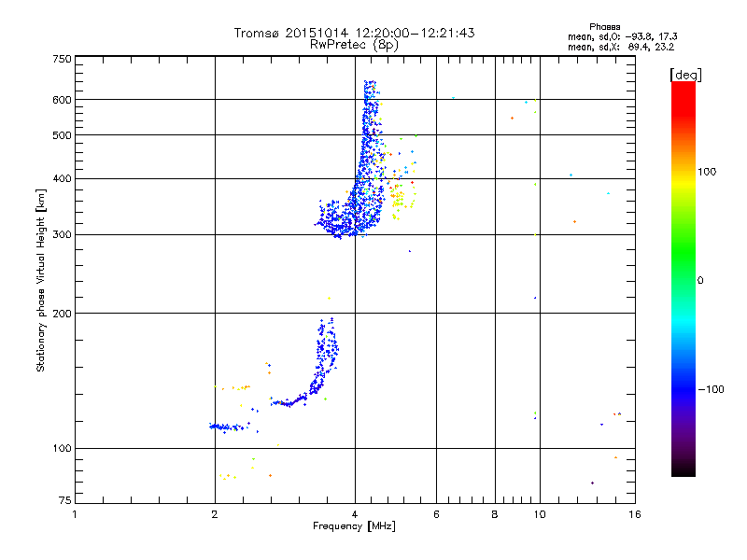The image size is (747, 560).
Task: Click the 'Stationary phase Virtual Height [km]' y-axis title
Action: pyautogui.click(x=41, y=280)
